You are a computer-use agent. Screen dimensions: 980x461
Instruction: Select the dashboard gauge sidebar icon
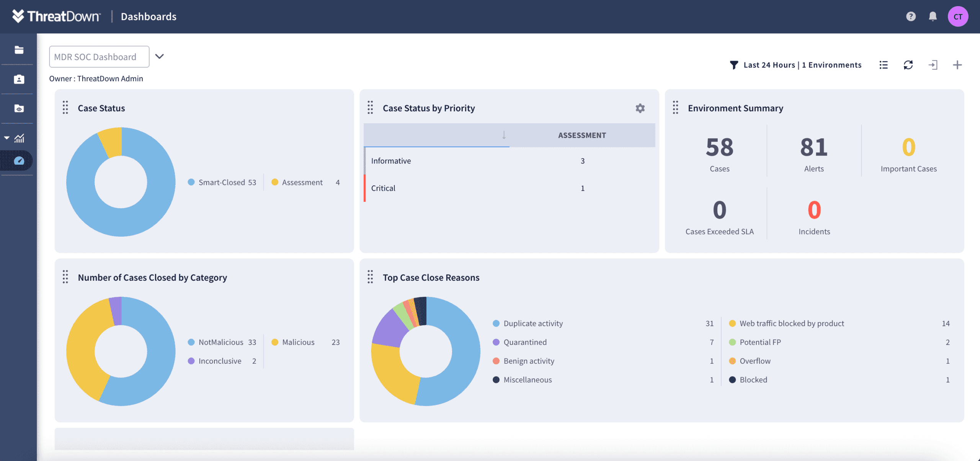(x=19, y=161)
